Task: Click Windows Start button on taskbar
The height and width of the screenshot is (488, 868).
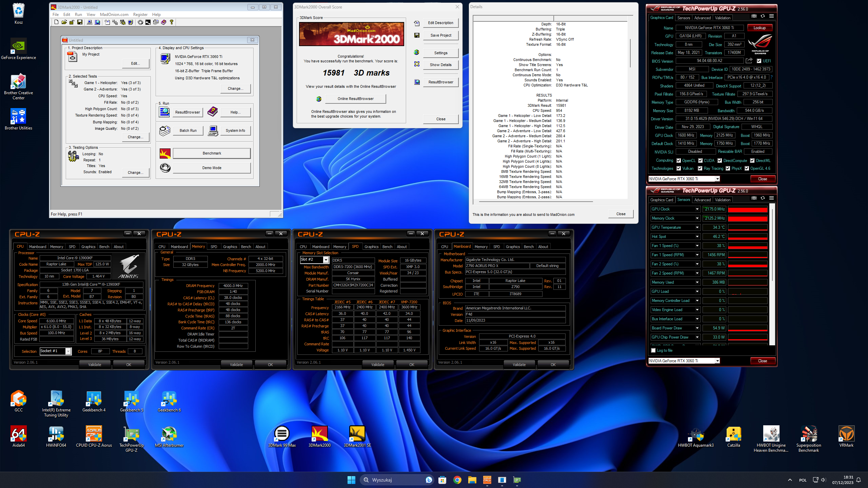Action: (x=351, y=480)
